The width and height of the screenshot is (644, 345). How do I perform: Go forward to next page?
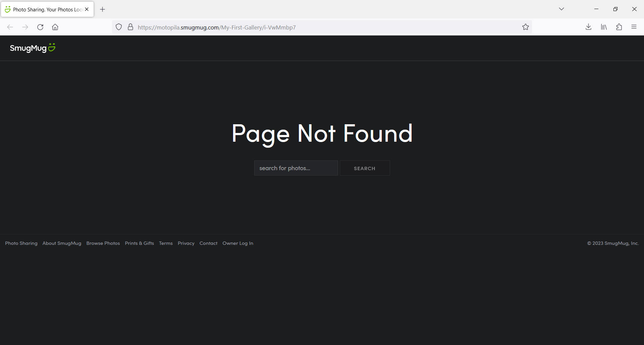click(25, 27)
